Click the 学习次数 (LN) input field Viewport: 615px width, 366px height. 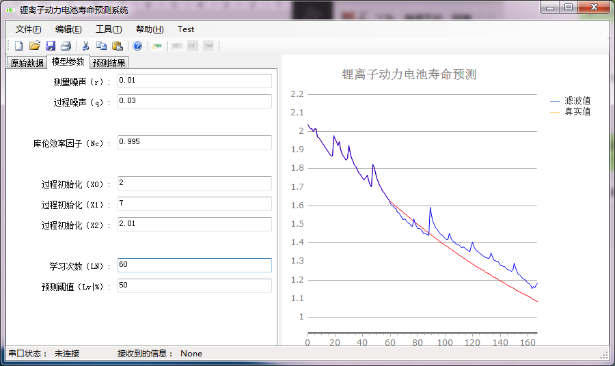195,265
